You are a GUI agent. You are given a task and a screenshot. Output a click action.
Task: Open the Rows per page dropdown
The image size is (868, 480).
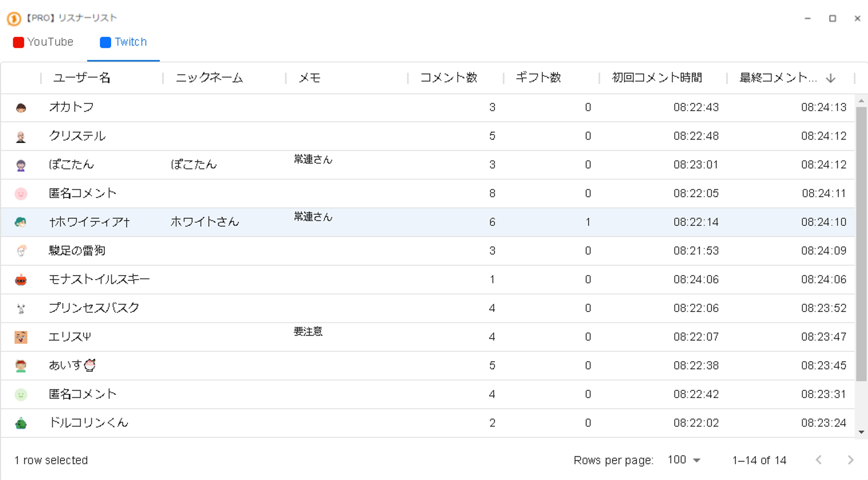coord(684,460)
